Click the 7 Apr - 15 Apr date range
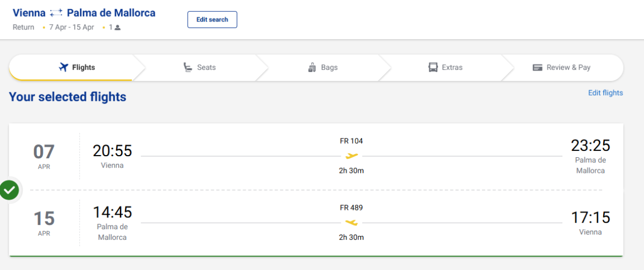 pos(71,27)
